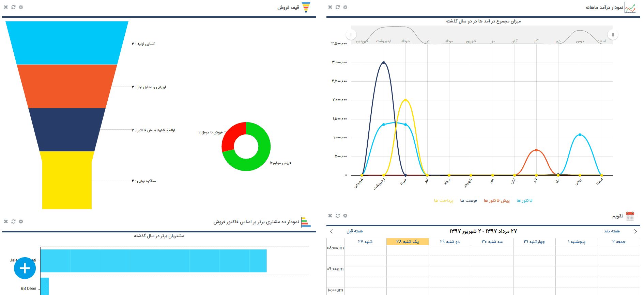The height and width of the screenshot is (295, 644).
Task: Go to next week with right chevron
Action: pyautogui.click(x=635, y=231)
